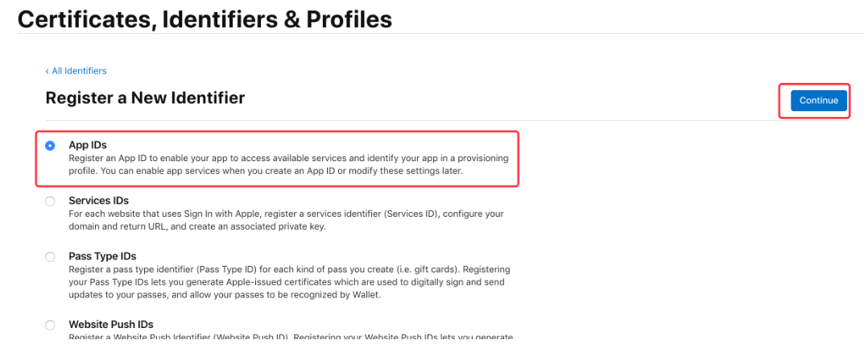
Task: Click the Website Push IDs description line
Action: coord(290,337)
